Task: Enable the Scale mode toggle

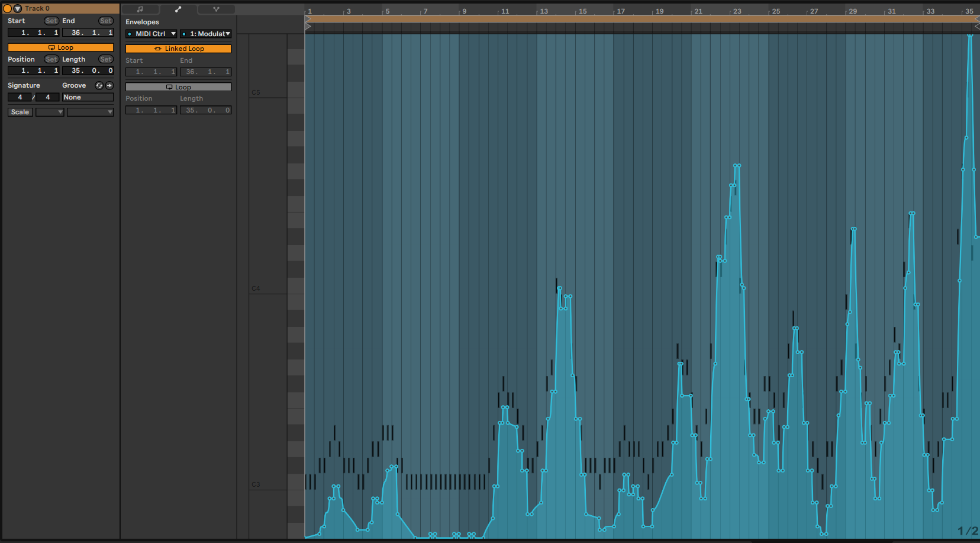Action: [x=20, y=112]
